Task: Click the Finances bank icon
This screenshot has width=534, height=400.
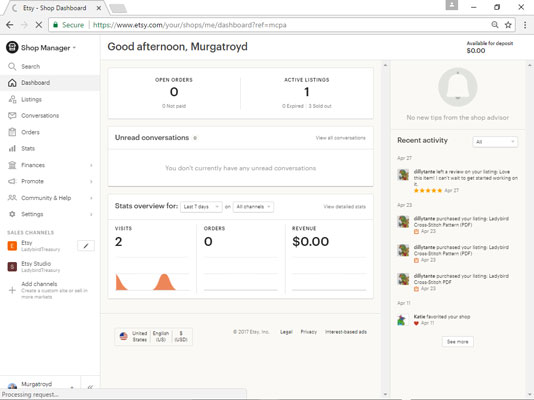Action: (12, 165)
